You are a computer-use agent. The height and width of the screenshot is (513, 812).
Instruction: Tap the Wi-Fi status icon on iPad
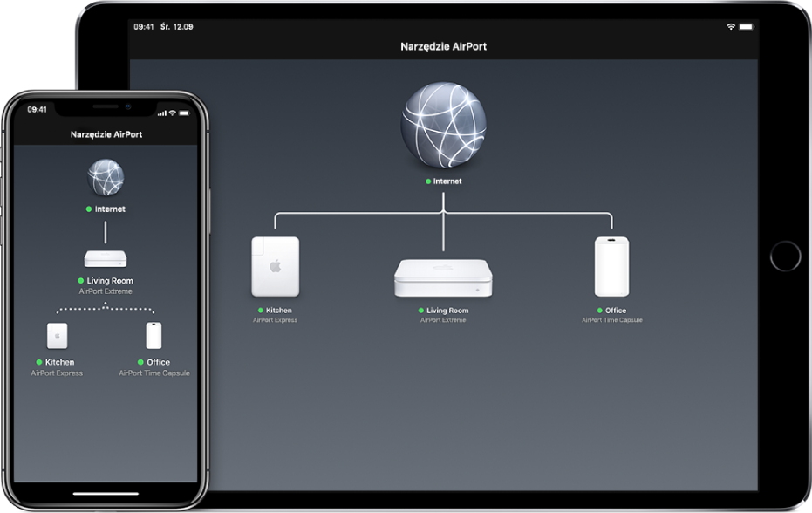click(731, 26)
